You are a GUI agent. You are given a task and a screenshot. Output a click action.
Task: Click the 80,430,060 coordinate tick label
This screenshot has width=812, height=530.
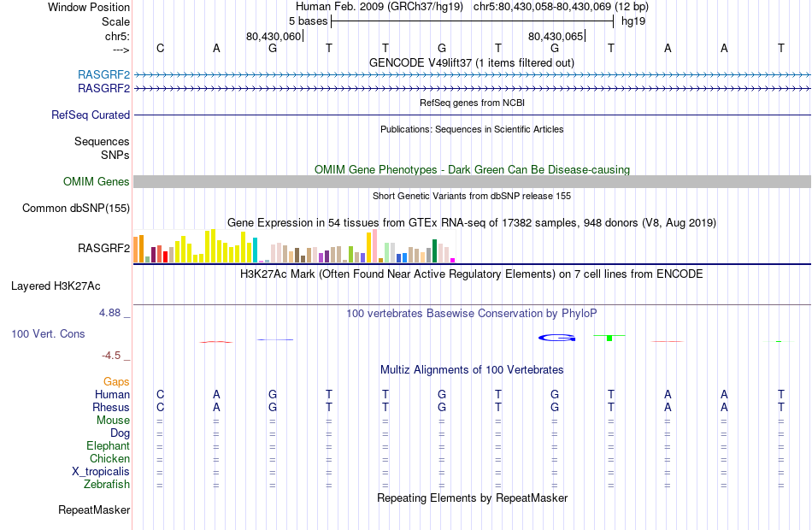click(274, 36)
